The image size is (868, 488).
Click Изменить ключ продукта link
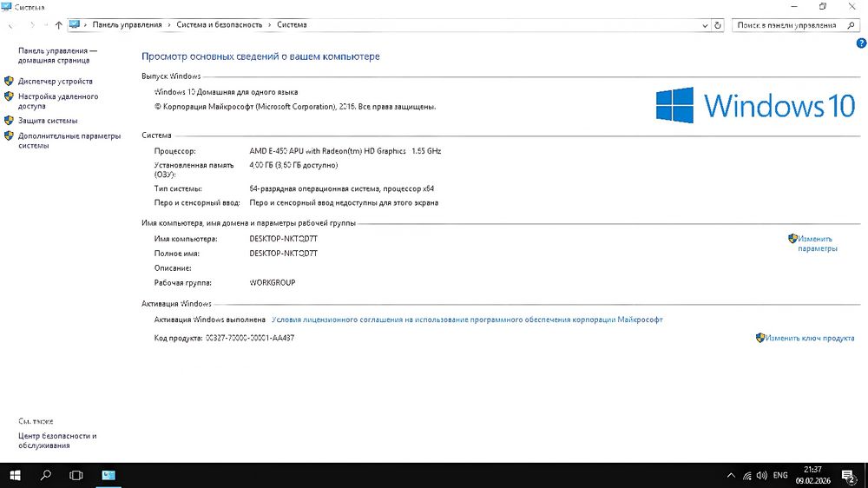click(810, 338)
